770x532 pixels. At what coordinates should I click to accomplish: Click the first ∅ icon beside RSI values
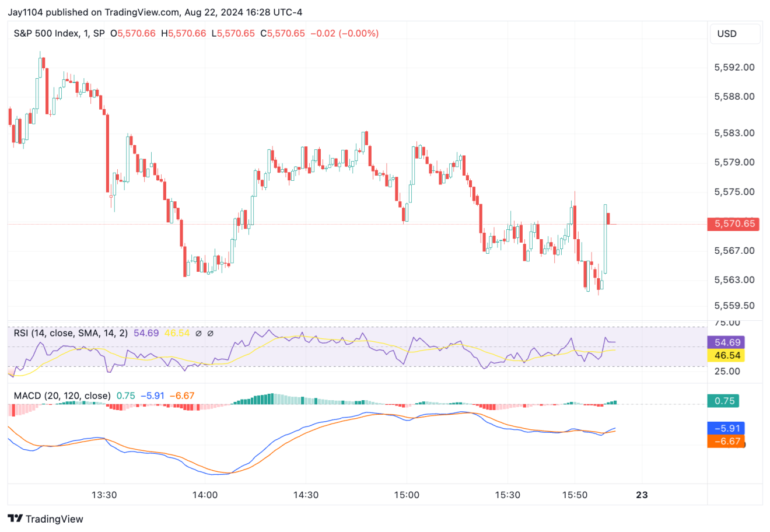coord(198,333)
